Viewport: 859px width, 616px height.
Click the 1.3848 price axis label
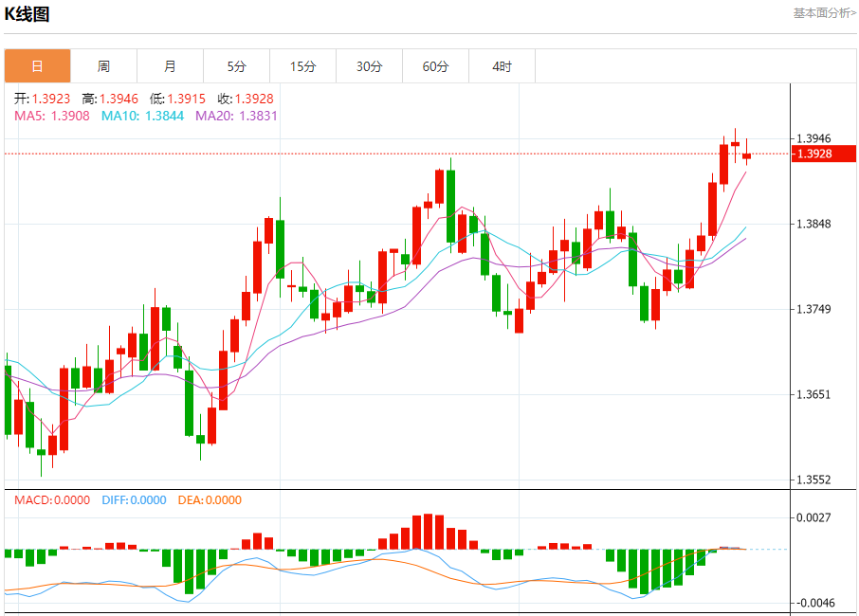click(x=813, y=224)
